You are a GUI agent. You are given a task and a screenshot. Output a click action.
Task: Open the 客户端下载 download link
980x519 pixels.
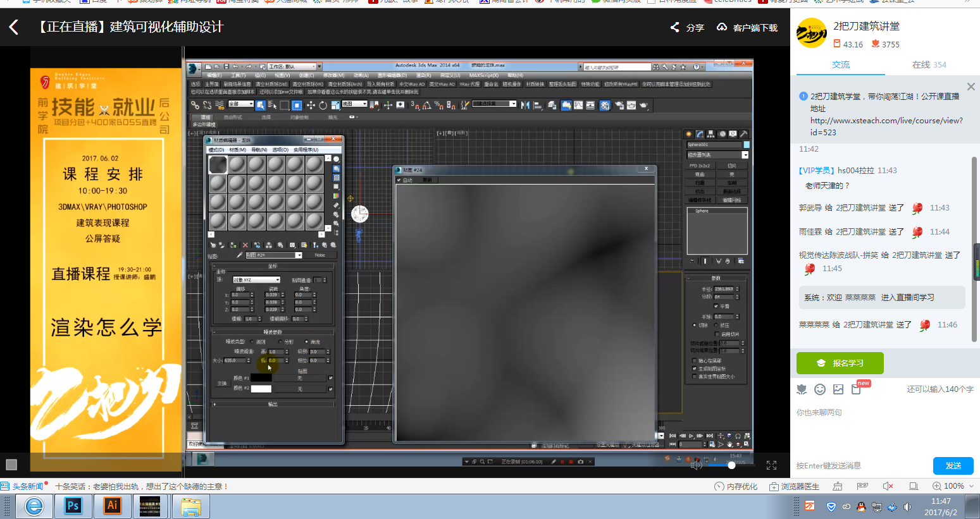(747, 27)
